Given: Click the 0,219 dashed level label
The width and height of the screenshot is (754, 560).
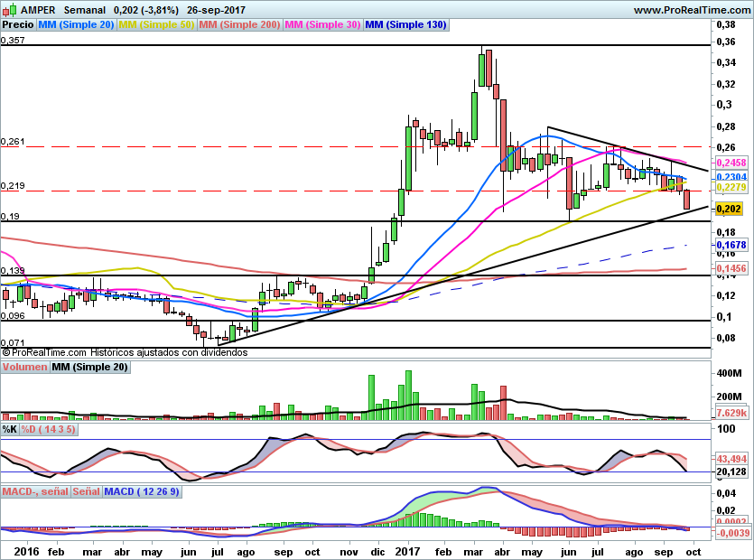Looking at the screenshot, I should [x=13, y=186].
